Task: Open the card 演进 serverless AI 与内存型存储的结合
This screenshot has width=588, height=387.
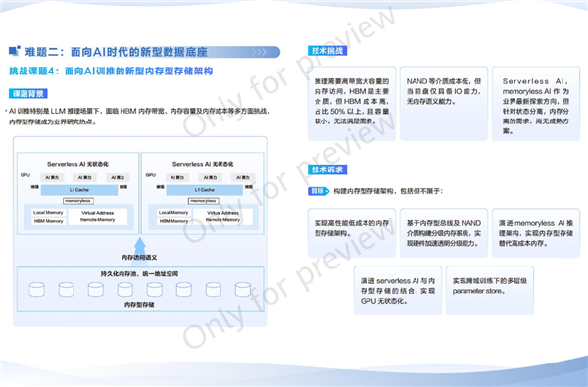Action: 398,291
